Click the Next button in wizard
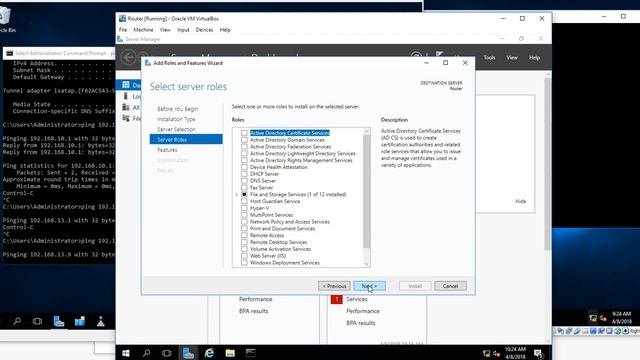This screenshot has width=640, height=360. (369, 286)
